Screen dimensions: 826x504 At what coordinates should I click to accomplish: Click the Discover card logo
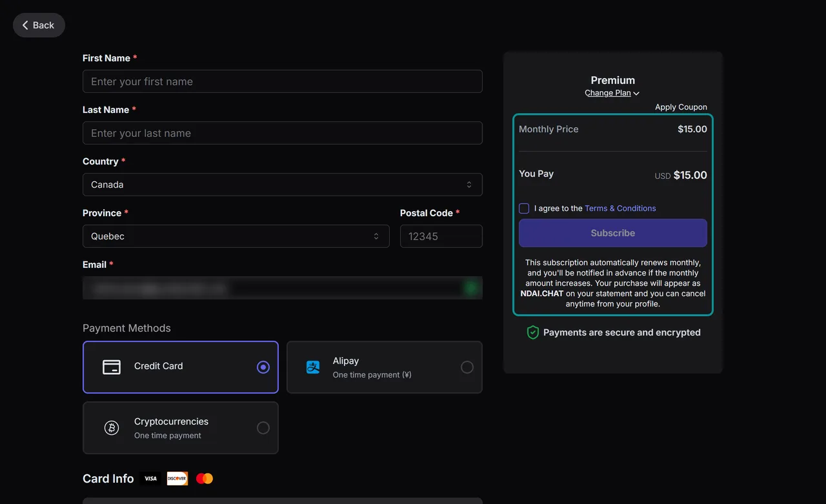coord(177,478)
